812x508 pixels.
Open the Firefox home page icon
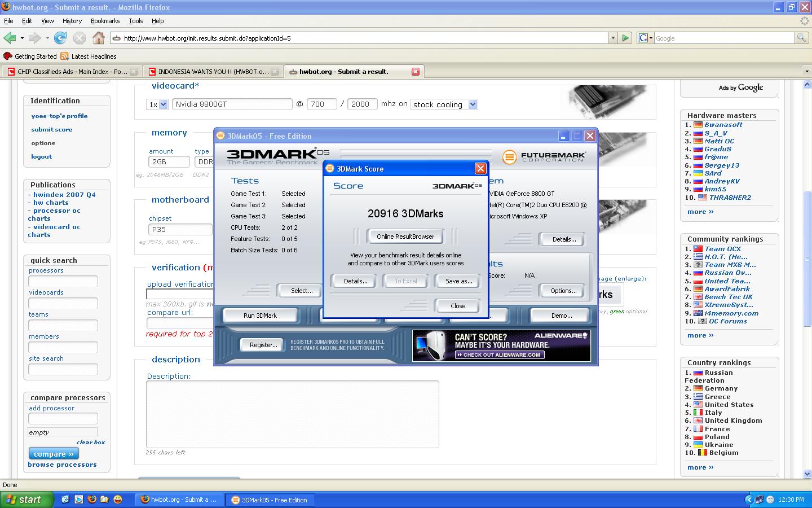click(x=99, y=38)
